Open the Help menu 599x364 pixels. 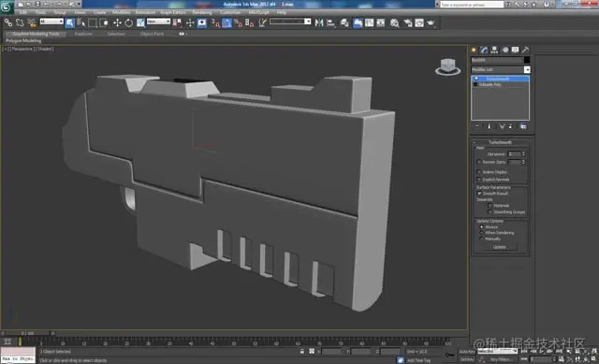coord(281,12)
